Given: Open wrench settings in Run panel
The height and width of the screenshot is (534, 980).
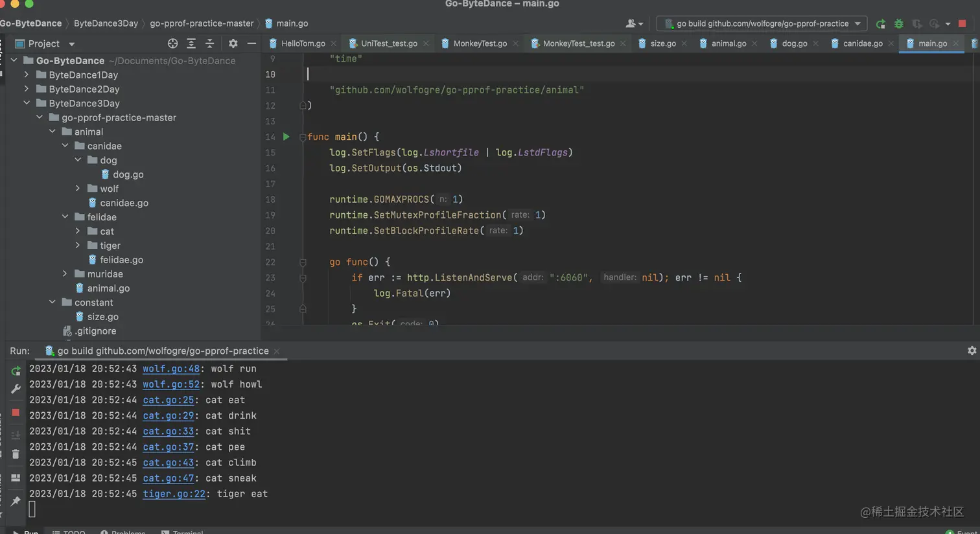Looking at the screenshot, I should coord(16,389).
